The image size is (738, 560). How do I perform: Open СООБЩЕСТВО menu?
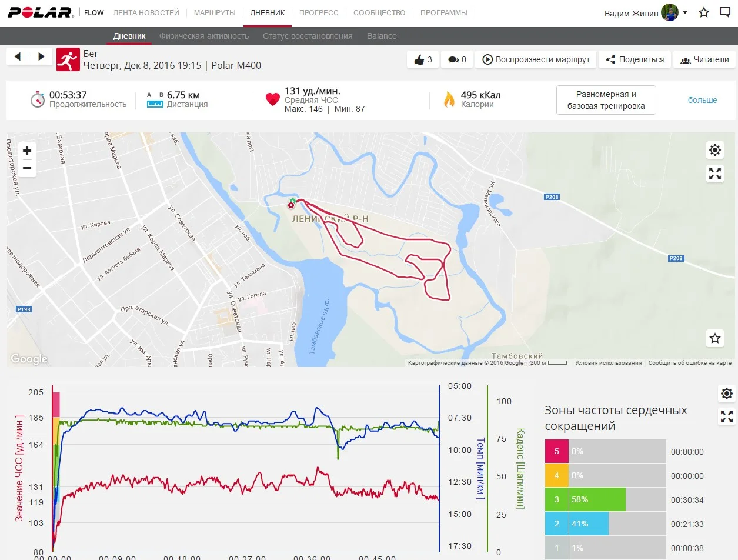[x=379, y=12]
